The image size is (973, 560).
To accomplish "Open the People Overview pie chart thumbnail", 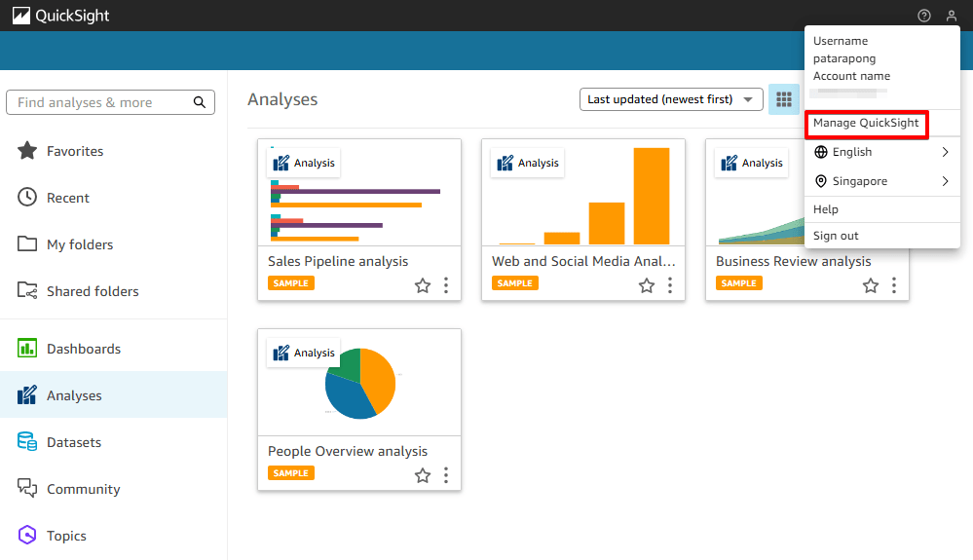I will coord(359,383).
